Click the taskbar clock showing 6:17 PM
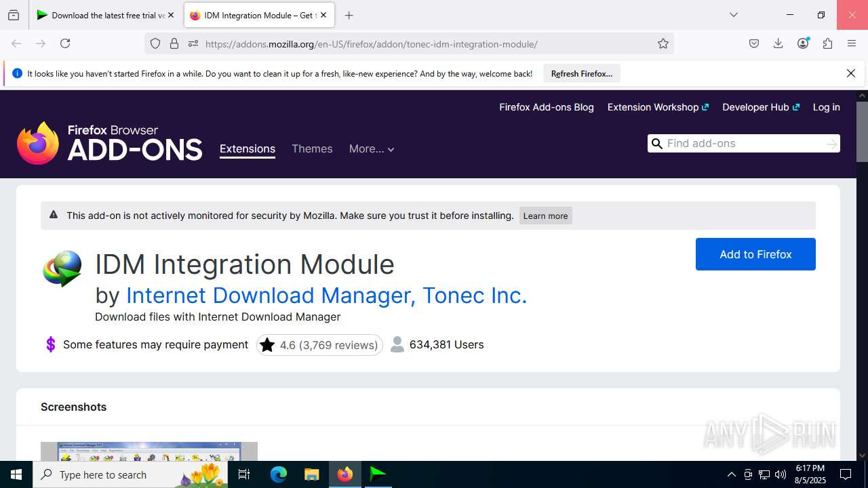The image size is (868, 488). click(x=810, y=474)
